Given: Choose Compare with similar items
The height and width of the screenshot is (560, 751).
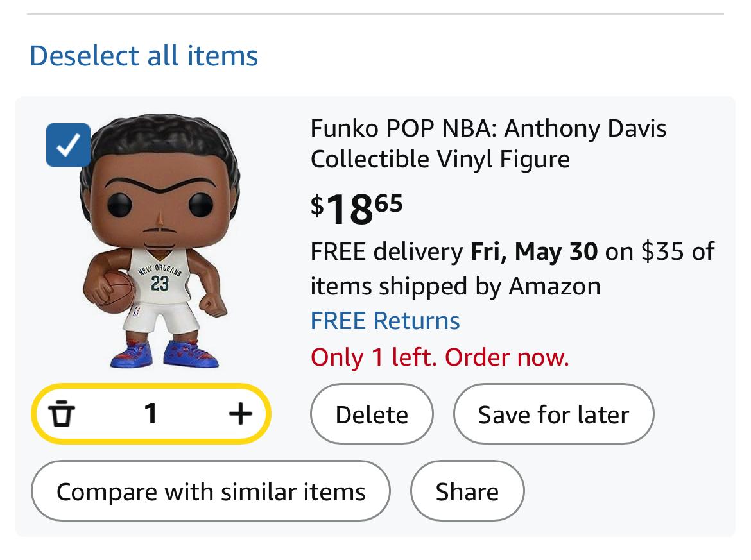Looking at the screenshot, I should pyautogui.click(x=211, y=491).
